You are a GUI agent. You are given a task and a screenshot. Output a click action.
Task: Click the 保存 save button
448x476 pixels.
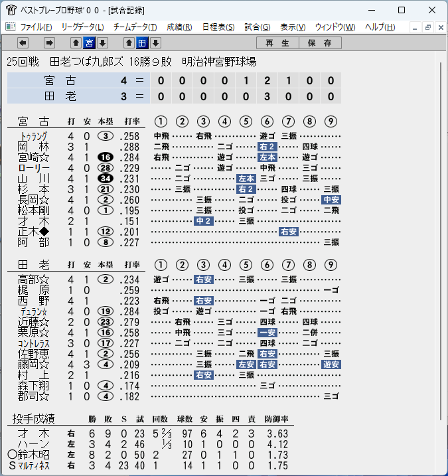pyautogui.click(x=320, y=42)
